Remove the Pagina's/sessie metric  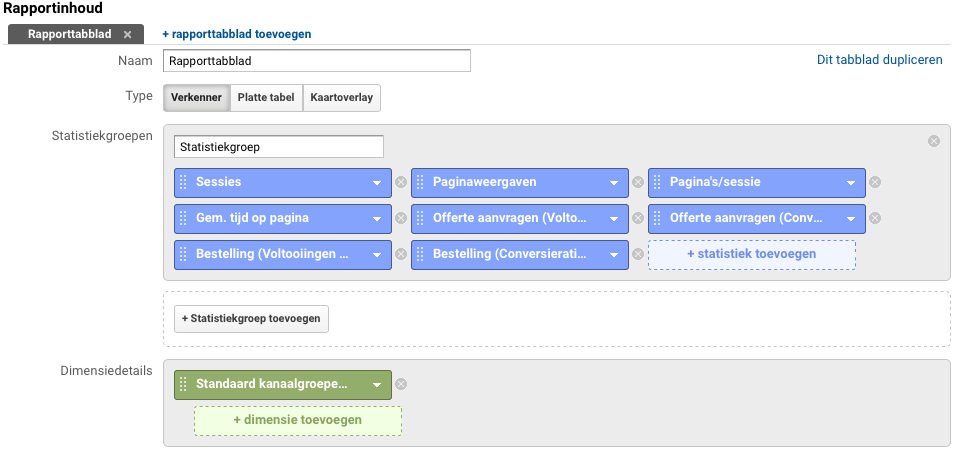tap(874, 183)
